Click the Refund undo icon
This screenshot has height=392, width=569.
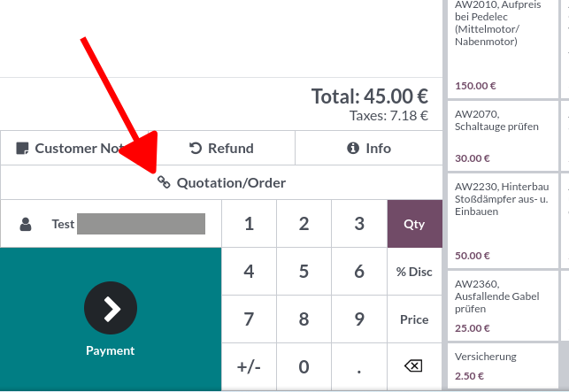[196, 149]
